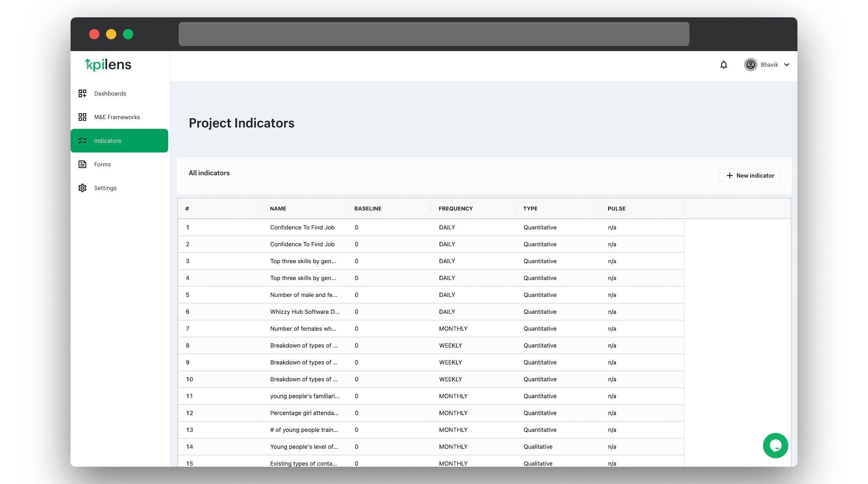
Task: Click the Dashboards grid icon
Action: (82, 93)
